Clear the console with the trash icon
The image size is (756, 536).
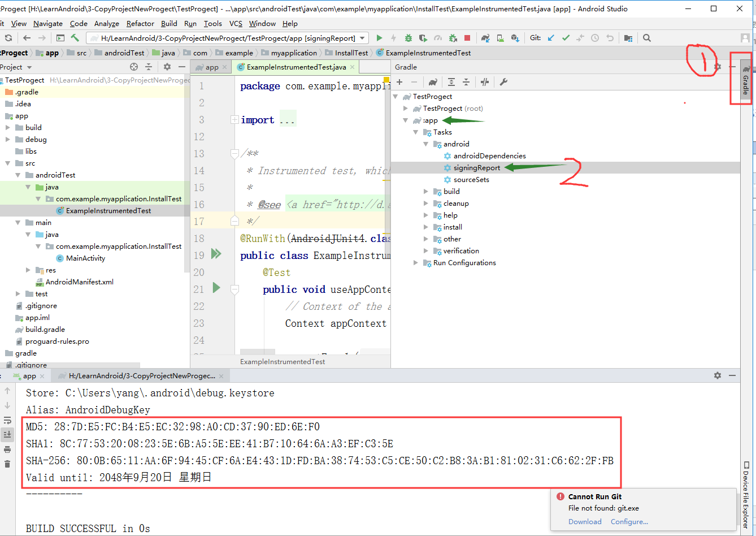(x=7, y=464)
